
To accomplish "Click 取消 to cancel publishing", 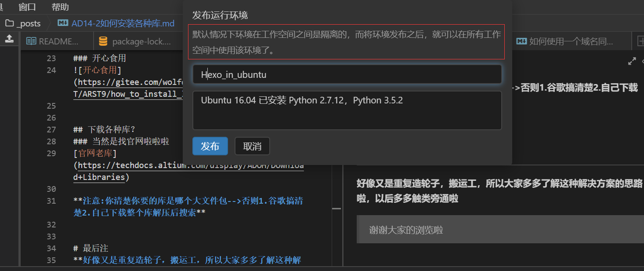I will point(252,146).
